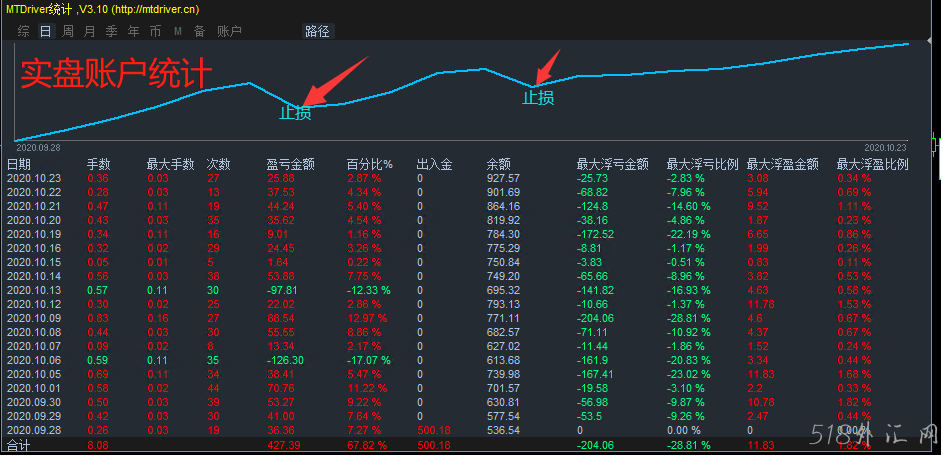
Task: Click the -126.30 loss amount cell
Action: coord(285,360)
